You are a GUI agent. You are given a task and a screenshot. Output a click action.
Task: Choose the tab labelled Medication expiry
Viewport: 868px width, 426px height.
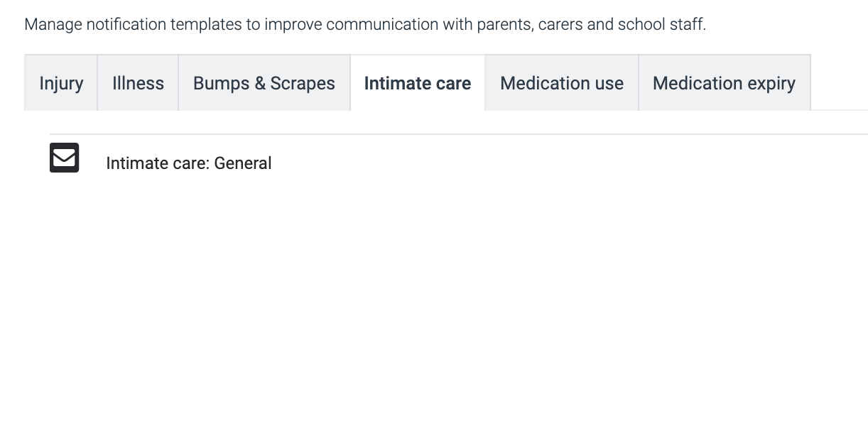(x=724, y=83)
